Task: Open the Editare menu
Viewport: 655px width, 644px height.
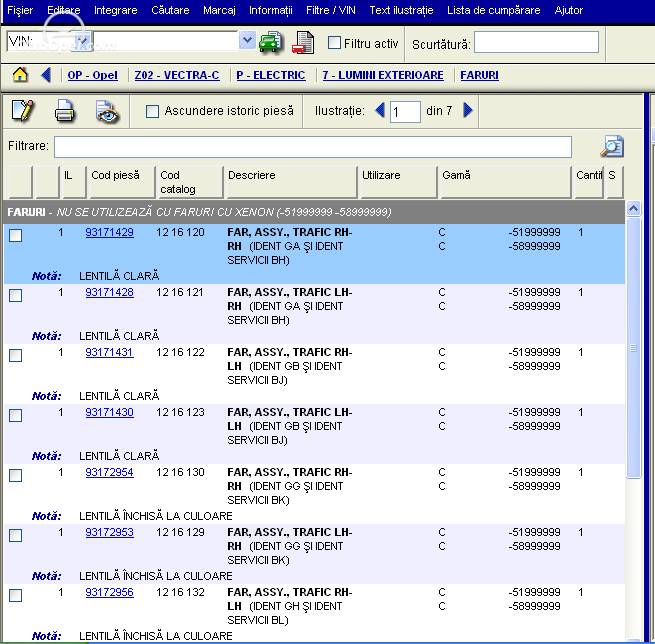Action: click(63, 10)
